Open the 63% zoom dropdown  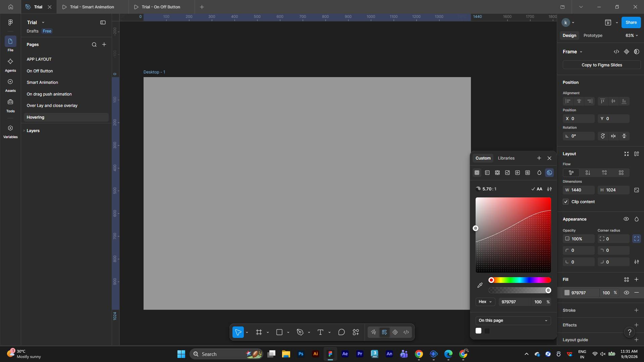coord(632,36)
